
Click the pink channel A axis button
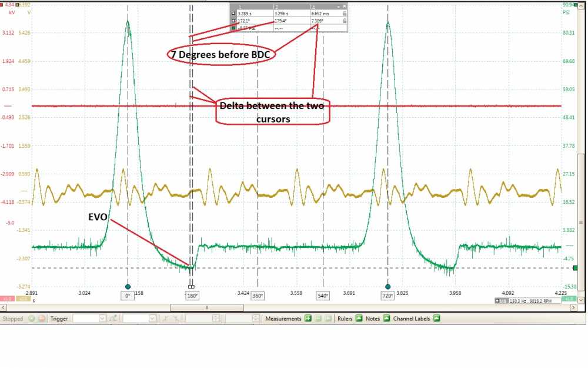point(7,299)
